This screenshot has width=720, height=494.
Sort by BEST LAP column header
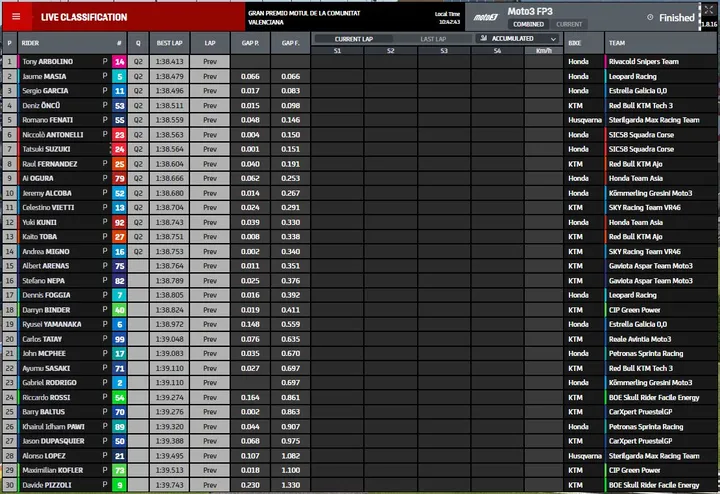click(169, 43)
